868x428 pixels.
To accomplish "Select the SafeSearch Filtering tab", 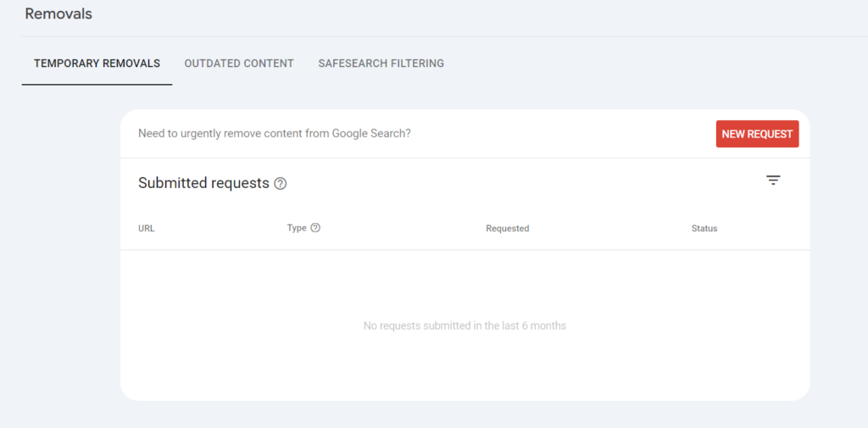I will click(x=381, y=64).
